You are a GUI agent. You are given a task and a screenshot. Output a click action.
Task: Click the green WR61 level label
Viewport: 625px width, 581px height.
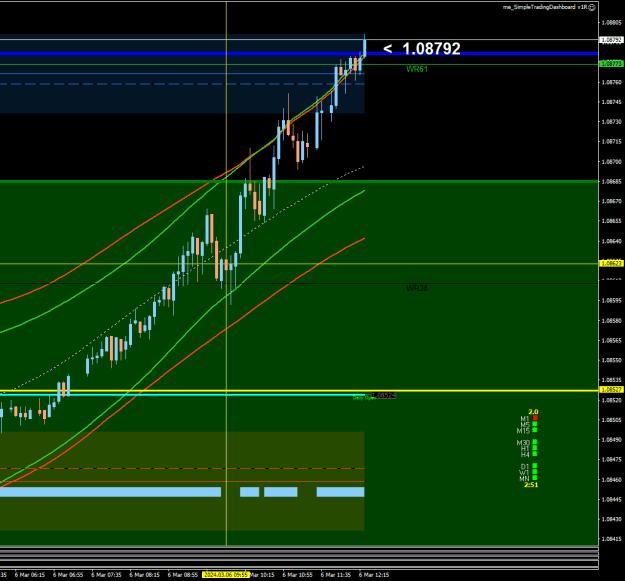pos(417,69)
